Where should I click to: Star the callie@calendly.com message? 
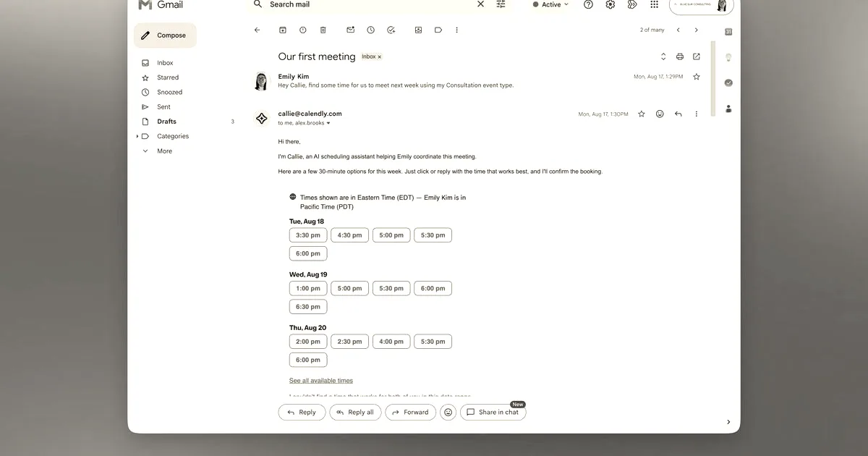pyautogui.click(x=641, y=114)
